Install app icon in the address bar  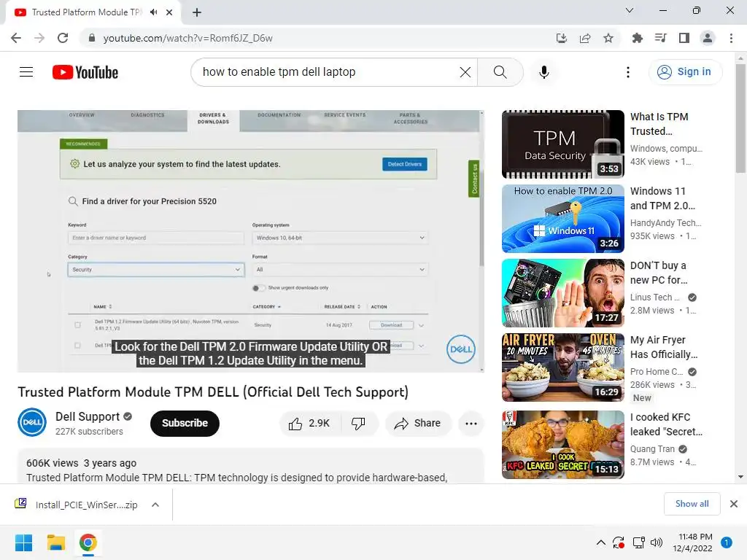562,38
